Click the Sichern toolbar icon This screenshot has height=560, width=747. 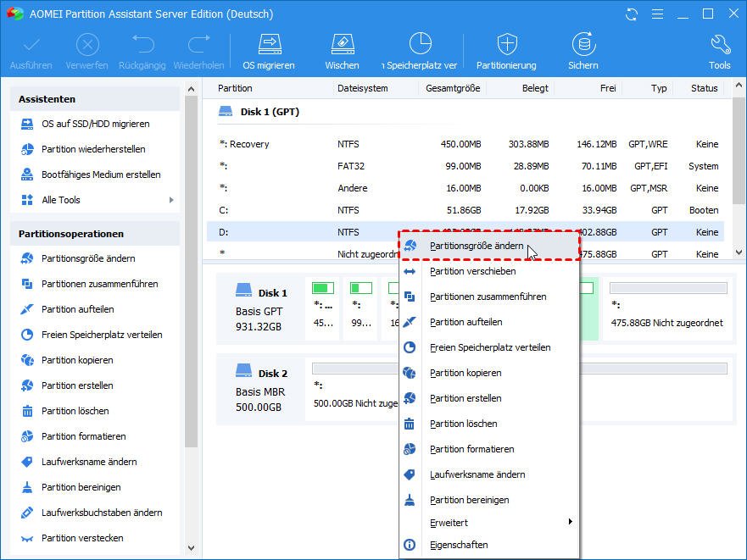coord(583,51)
